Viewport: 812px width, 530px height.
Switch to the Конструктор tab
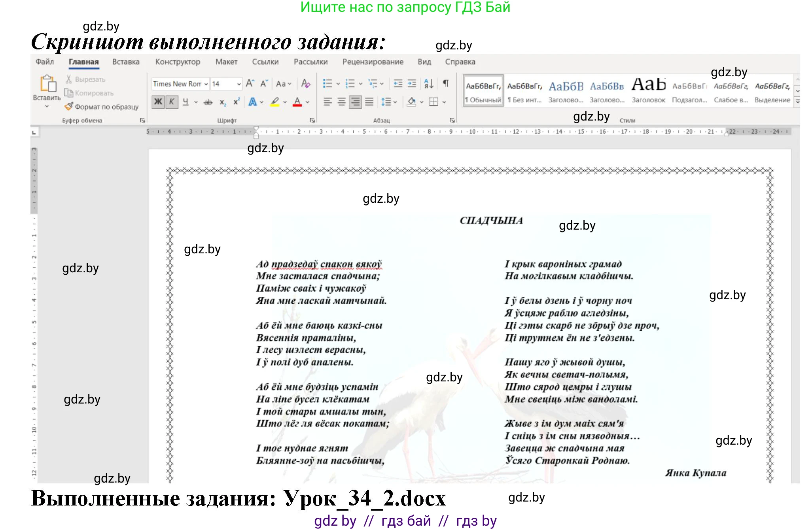tap(178, 62)
